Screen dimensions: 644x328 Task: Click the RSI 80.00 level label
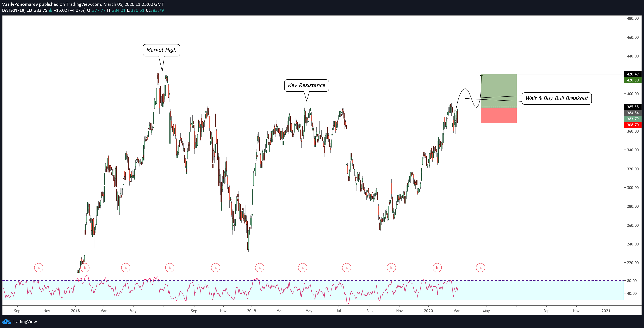(632, 281)
